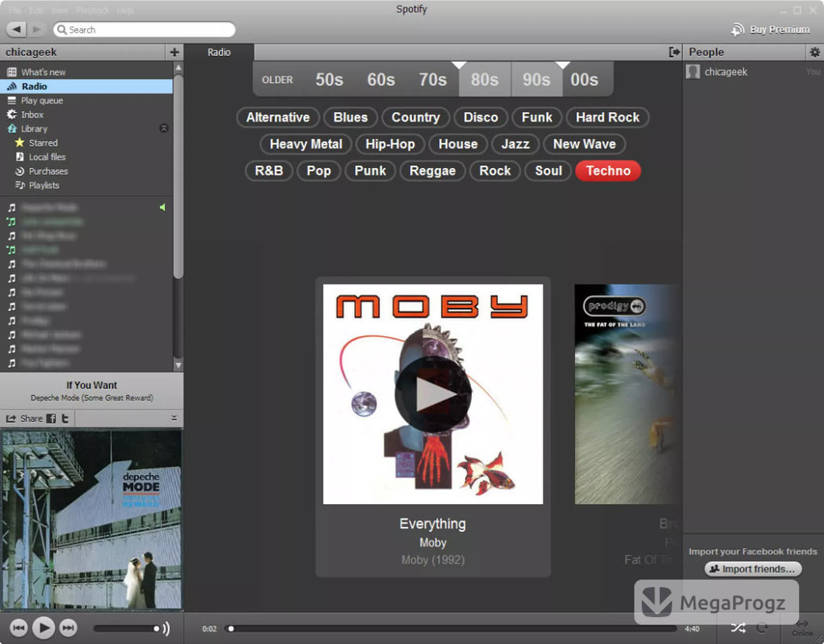Collapse the album art panel
The height and width of the screenshot is (644, 824).
pyautogui.click(x=174, y=418)
